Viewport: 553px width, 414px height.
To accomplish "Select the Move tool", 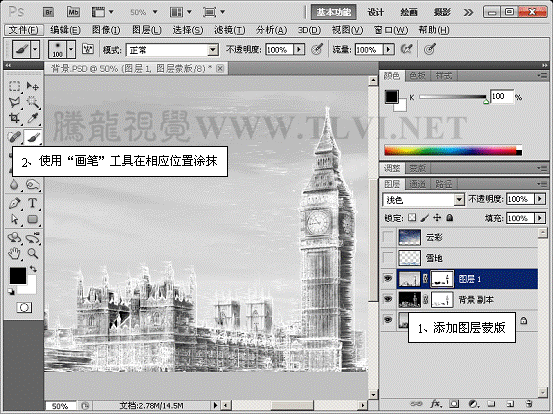I will [32, 86].
